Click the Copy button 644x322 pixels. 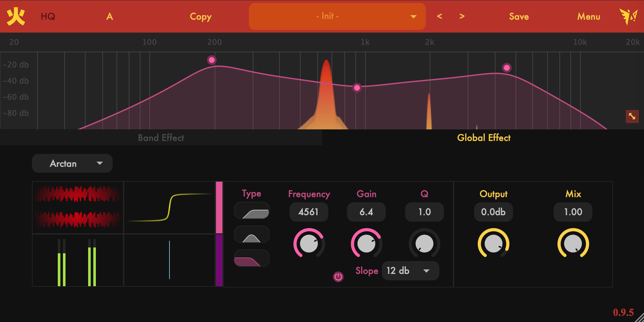pyautogui.click(x=200, y=16)
